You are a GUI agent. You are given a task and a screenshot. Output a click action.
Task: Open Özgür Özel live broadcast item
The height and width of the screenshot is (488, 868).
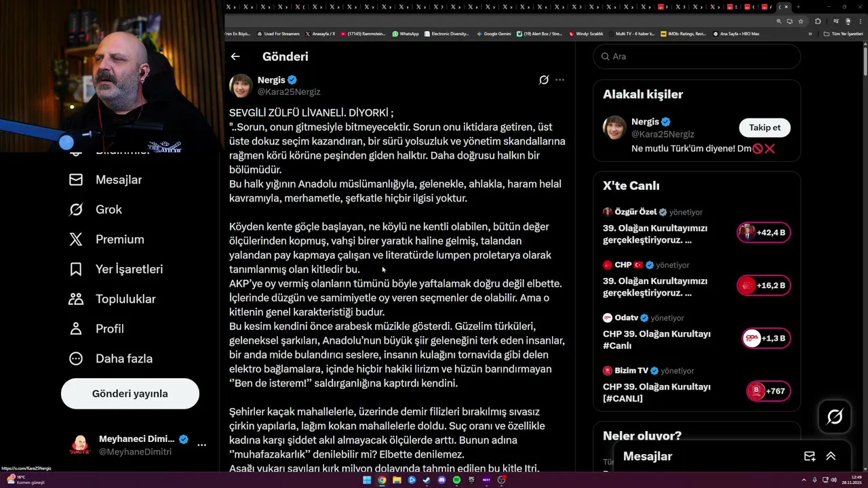[697, 226]
